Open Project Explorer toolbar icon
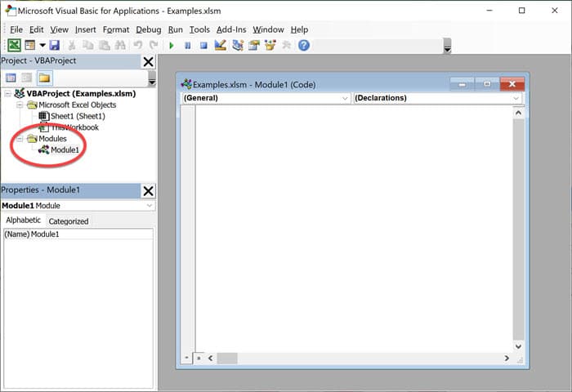Image resolution: width=572 pixels, height=392 pixels. pyautogui.click(x=238, y=45)
